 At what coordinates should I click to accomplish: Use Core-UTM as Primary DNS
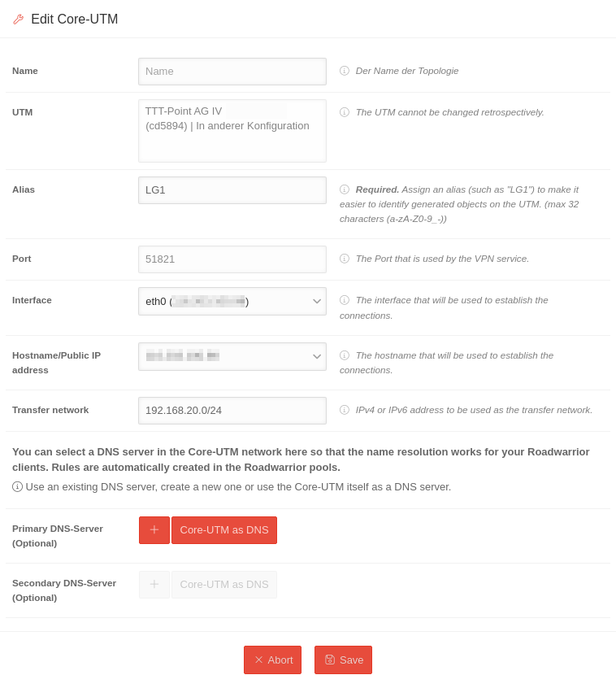pos(224,530)
